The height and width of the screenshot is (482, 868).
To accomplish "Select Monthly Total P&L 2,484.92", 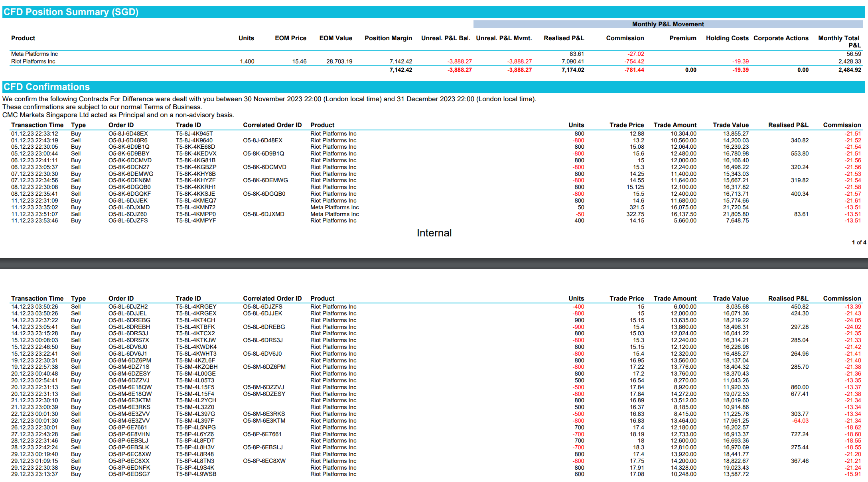I will click(850, 70).
